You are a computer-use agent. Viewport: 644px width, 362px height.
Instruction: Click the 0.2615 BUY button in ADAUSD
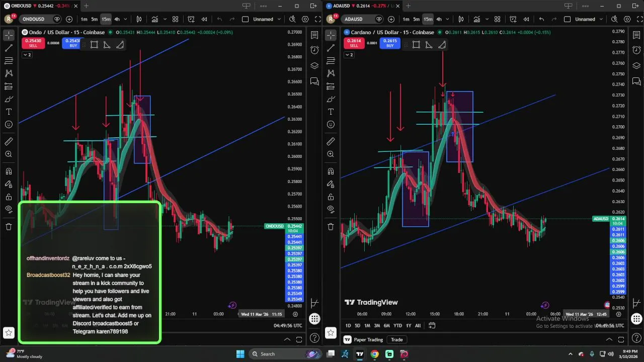[390, 43]
